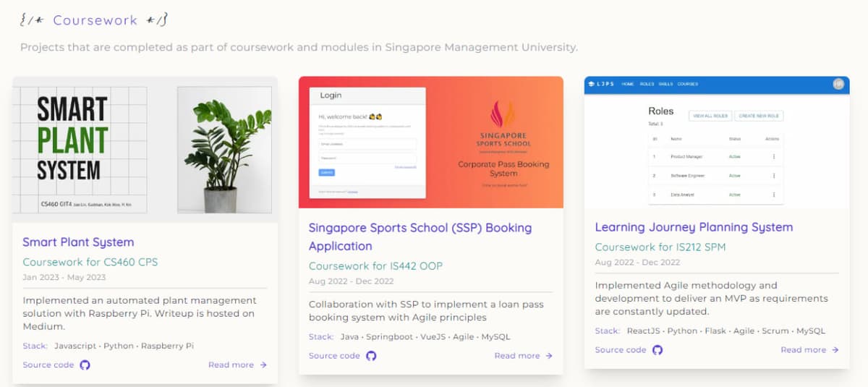
Task: Open GitHub icon on Learning Journey card
Action: tap(658, 350)
